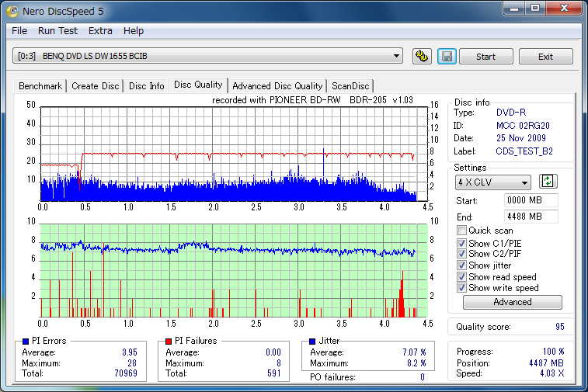Open the Run Test menu

tap(57, 31)
